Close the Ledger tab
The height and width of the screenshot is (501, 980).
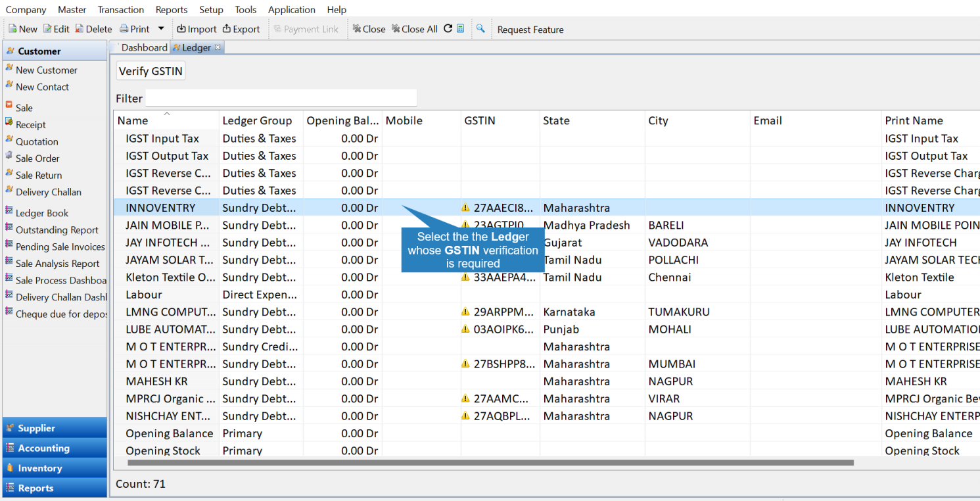[x=218, y=47]
